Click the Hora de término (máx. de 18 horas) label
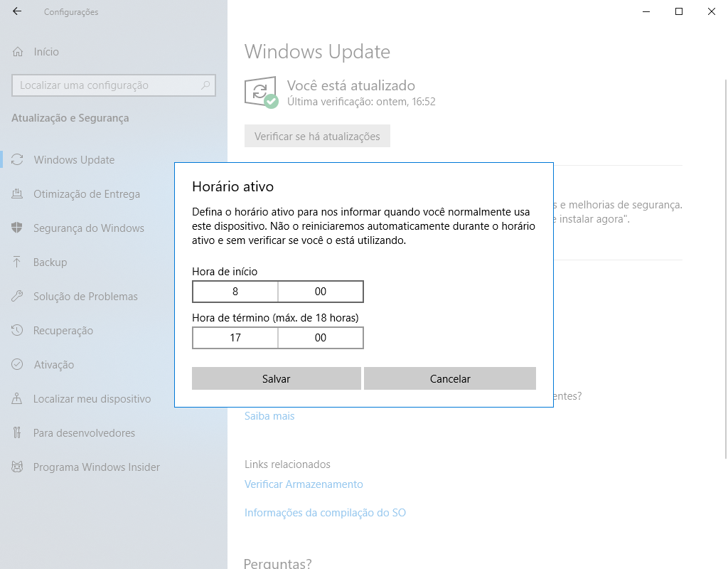The image size is (728, 569). coord(275,318)
